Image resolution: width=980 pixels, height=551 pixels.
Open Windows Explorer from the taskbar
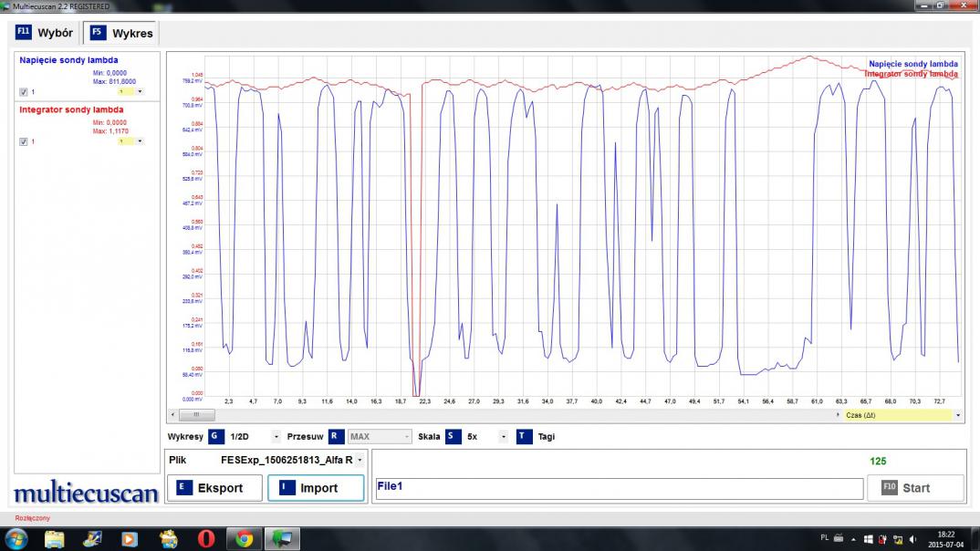click(x=55, y=539)
